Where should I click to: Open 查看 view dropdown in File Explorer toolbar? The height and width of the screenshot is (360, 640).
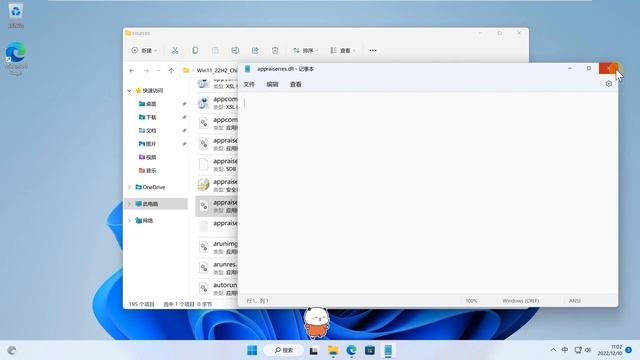tap(343, 50)
